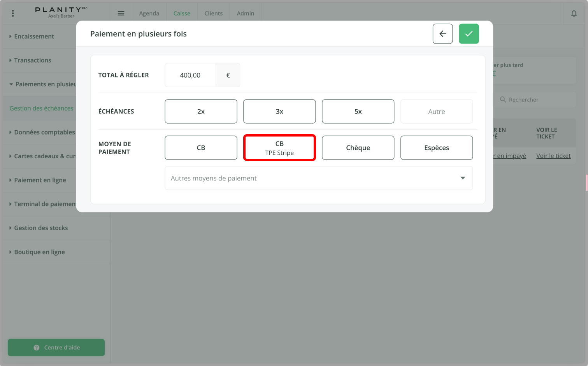Expand Gestion des stocks section
This screenshot has height=366, width=588.
click(x=41, y=228)
